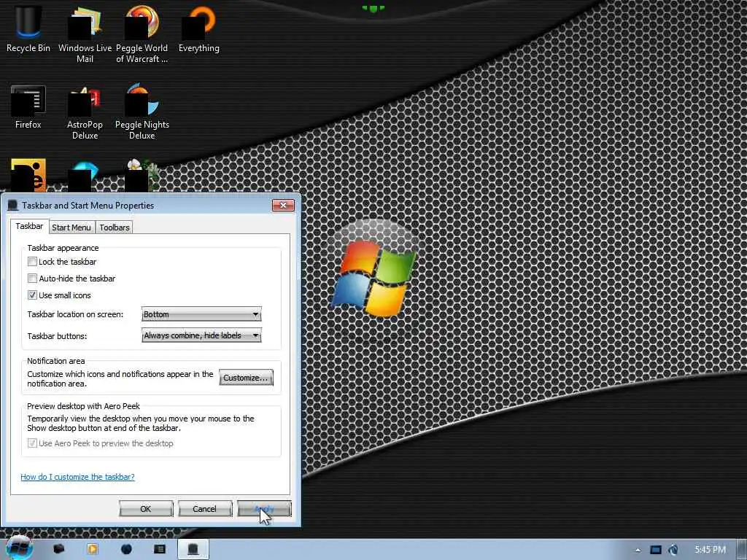Image resolution: width=747 pixels, height=560 pixels.
Task: Select the Peggle Nights Deluxe desktop icon
Action: click(x=142, y=112)
